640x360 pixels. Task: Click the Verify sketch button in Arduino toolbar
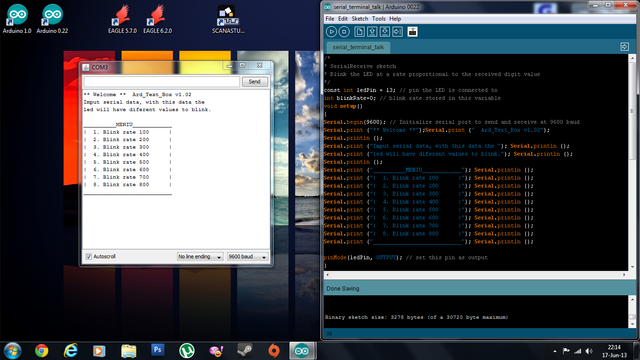(x=331, y=31)
